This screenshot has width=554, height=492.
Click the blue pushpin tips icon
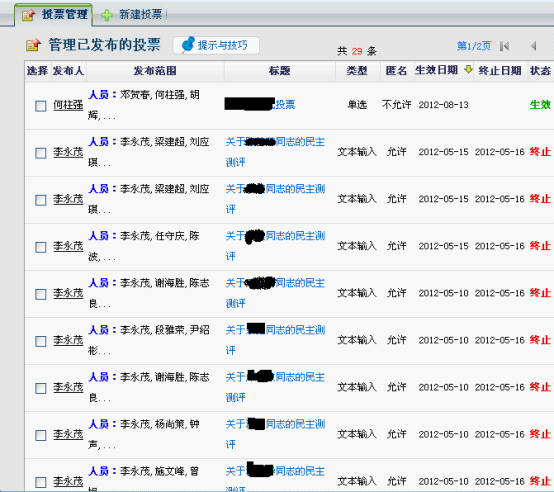pyautogui.click(x=188, y=45)
